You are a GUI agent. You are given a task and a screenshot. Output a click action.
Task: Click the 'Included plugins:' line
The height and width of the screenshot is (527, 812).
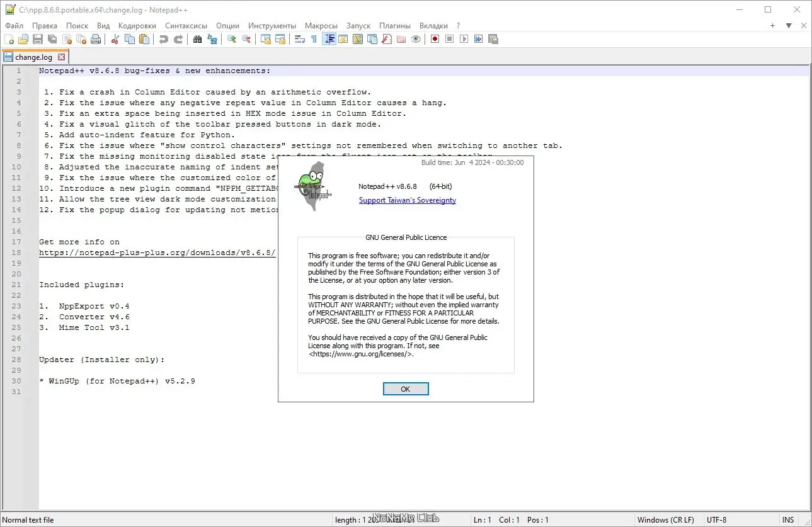(82, 285)
